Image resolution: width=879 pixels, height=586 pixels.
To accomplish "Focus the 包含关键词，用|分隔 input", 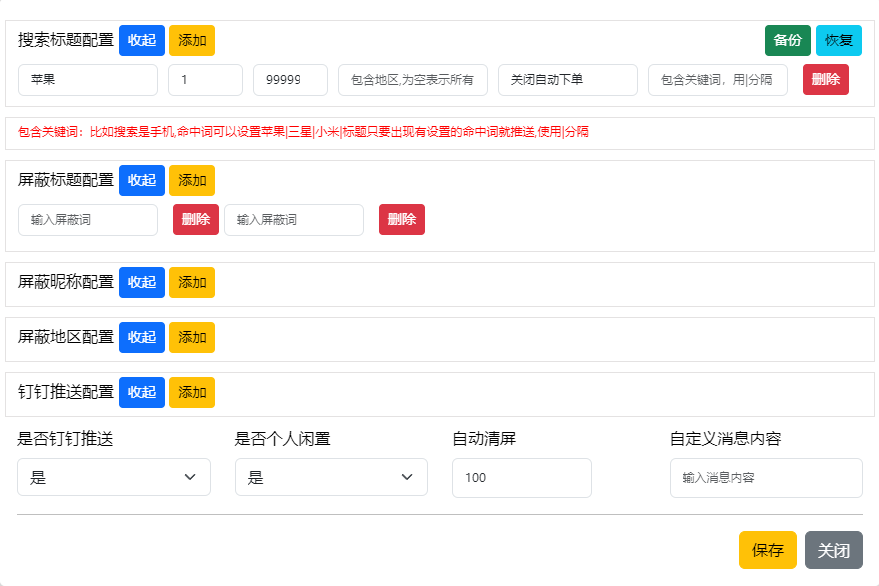I will tap(718, 80).
